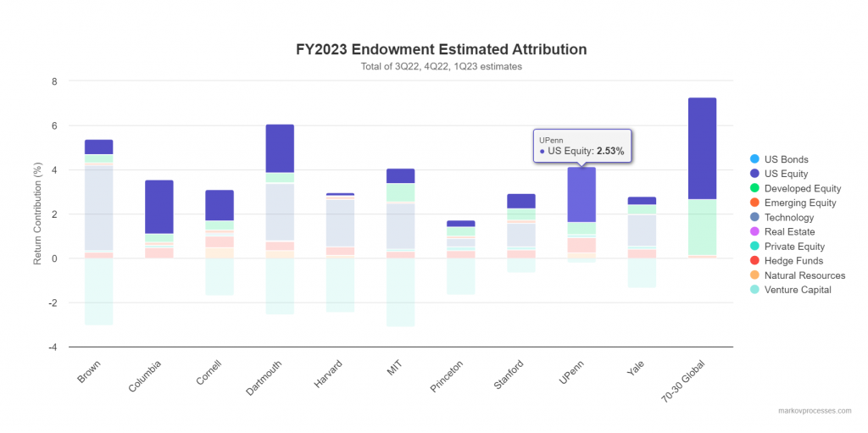
Task: Toggle Private Equity legend dot
Action: pyautogui.click(x=754, y=246)
